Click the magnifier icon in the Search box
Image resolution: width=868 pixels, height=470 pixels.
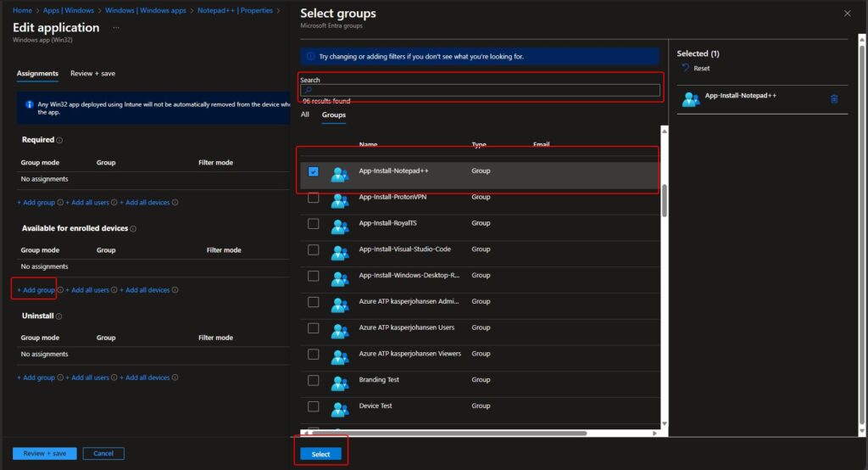tap(309, 90)
